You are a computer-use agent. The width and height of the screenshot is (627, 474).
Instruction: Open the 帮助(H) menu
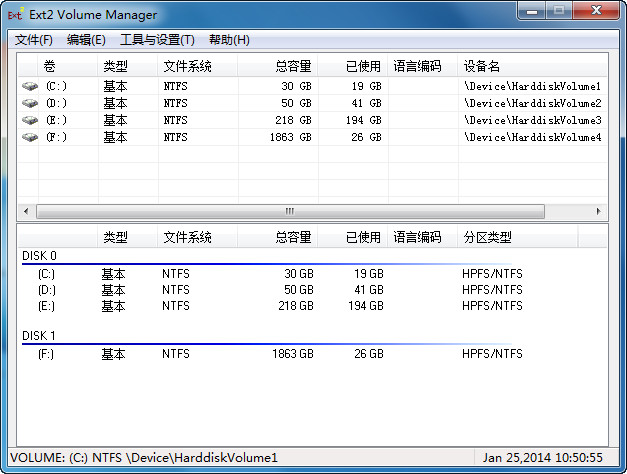point(229,40)
